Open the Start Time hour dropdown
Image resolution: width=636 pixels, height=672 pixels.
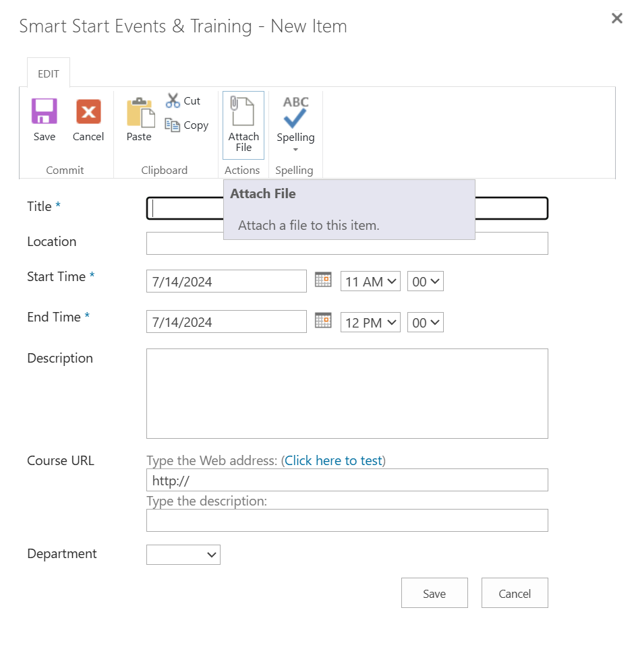point(370,281)
